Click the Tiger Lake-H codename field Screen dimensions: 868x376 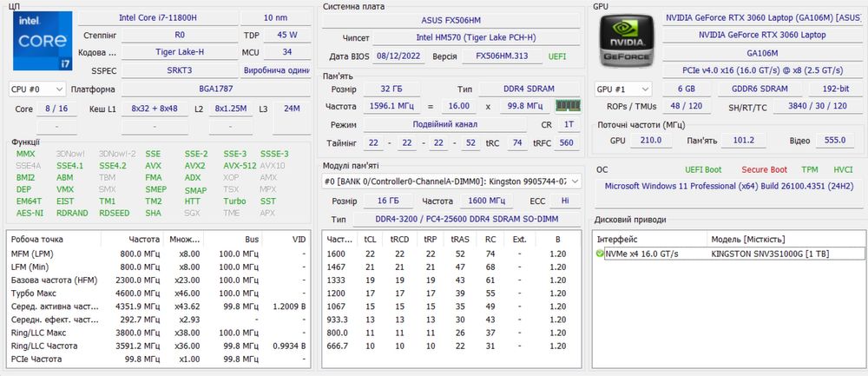coord(180,52)
